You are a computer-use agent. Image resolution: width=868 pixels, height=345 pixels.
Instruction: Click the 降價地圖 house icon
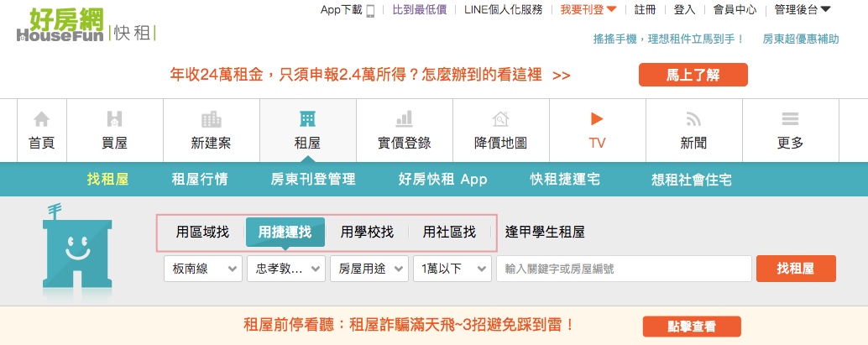click(500, 119)
